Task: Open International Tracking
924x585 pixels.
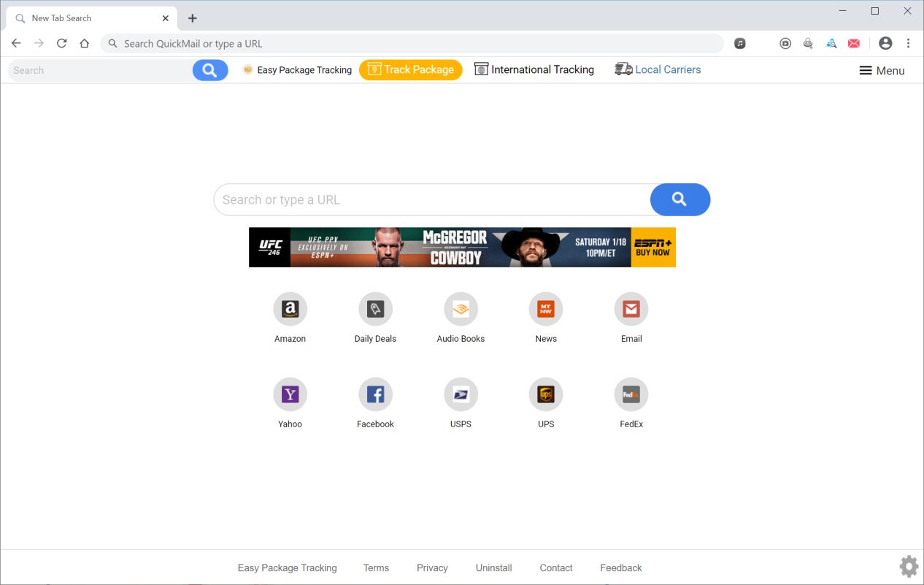Action: pyautogui.click(x=534, y=69)
